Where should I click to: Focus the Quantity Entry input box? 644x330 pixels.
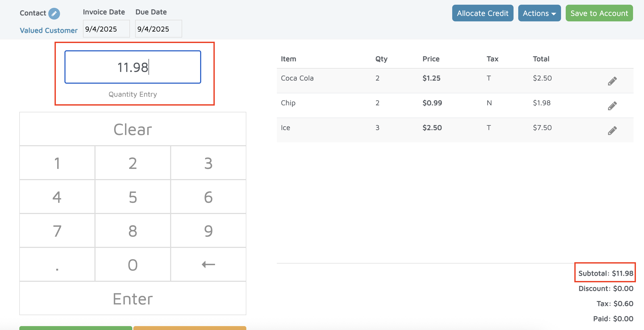133,67
